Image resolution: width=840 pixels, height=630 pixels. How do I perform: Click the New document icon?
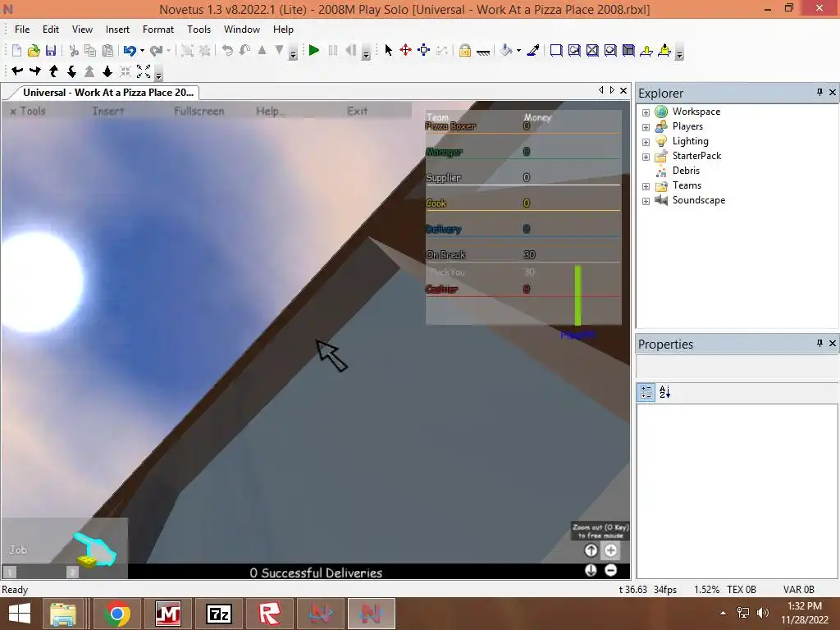(16, 50)
